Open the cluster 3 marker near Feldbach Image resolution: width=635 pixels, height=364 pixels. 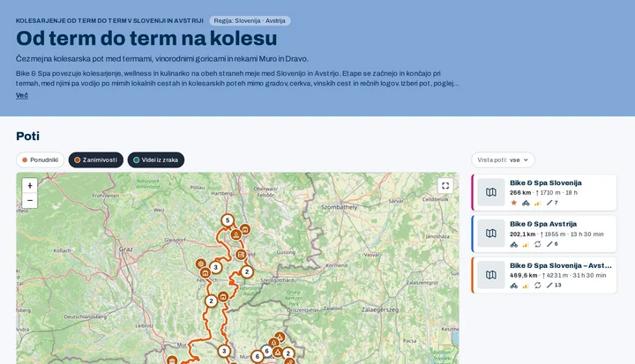click(216, 267)
